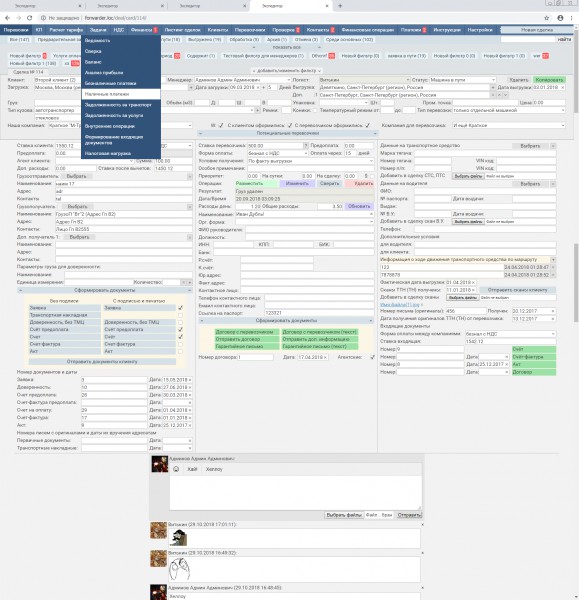The height and width of the screenshot is (600, 579).
Task: Reload the page with browser refresh icon
Action: coord(29,18)
